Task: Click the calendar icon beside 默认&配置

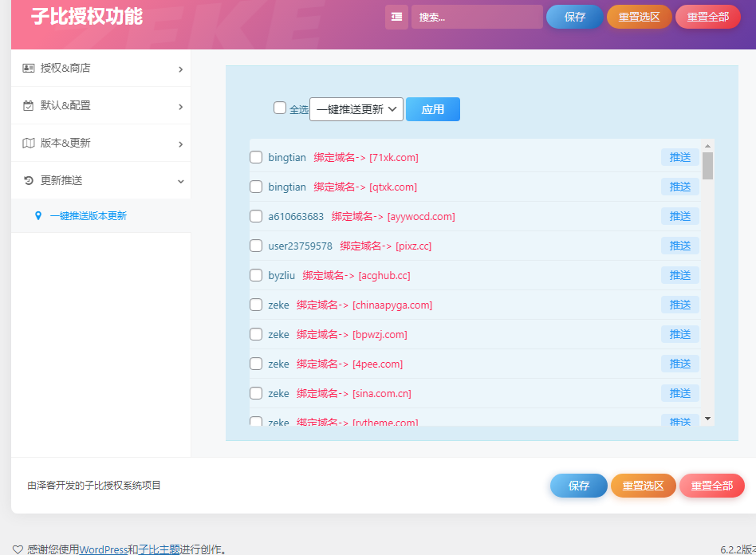Action: tap(28, 105)
